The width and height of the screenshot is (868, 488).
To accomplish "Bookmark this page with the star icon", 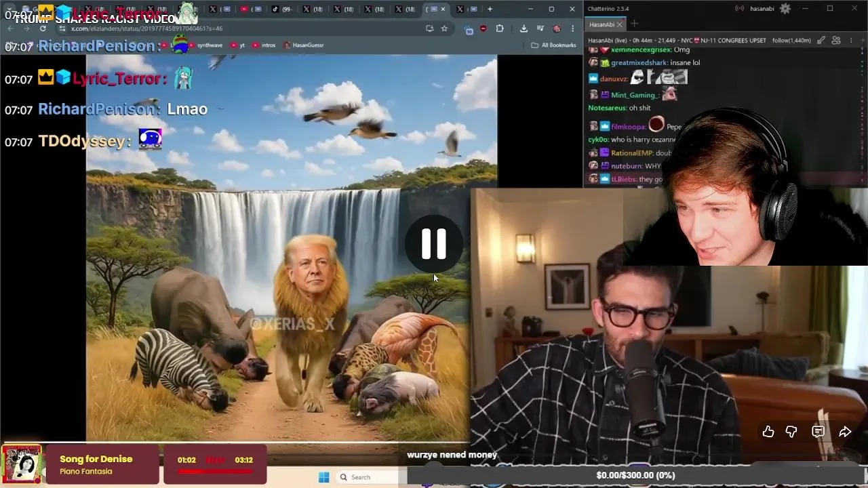I will click(x=444, y=28).
